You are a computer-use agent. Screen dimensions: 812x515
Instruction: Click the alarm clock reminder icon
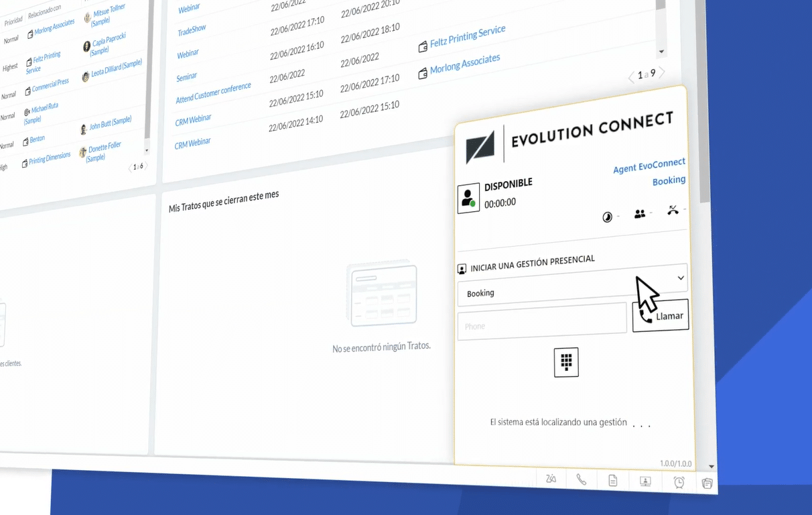(679, 481)
